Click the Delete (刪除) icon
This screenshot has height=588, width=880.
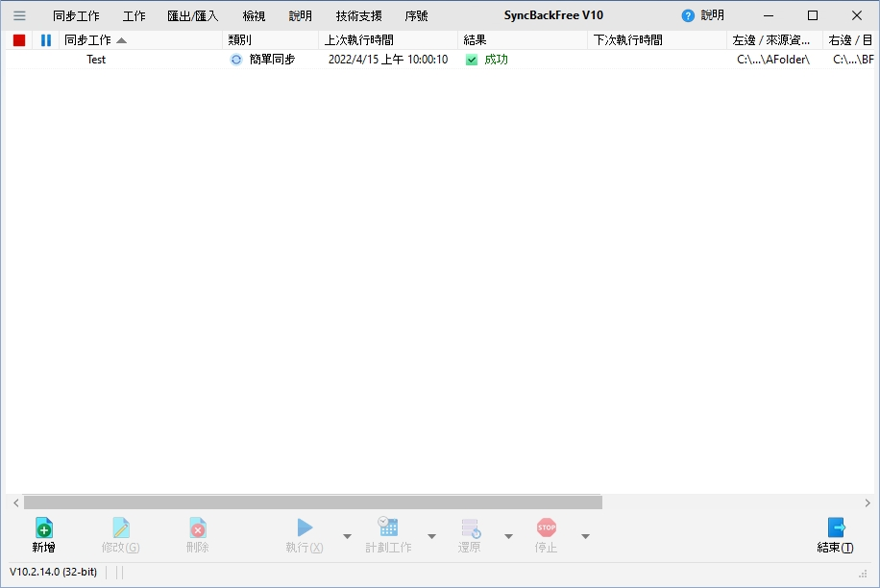[198, 528]
